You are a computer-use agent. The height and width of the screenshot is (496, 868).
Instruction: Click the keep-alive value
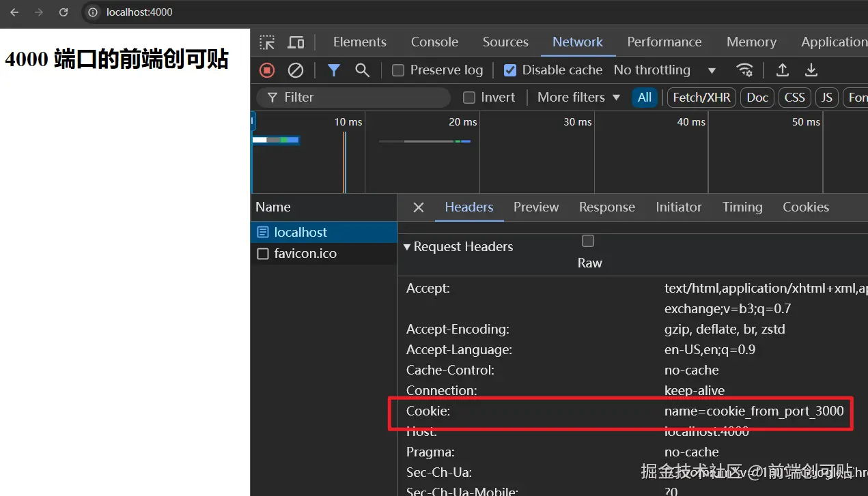pos(695,391)
